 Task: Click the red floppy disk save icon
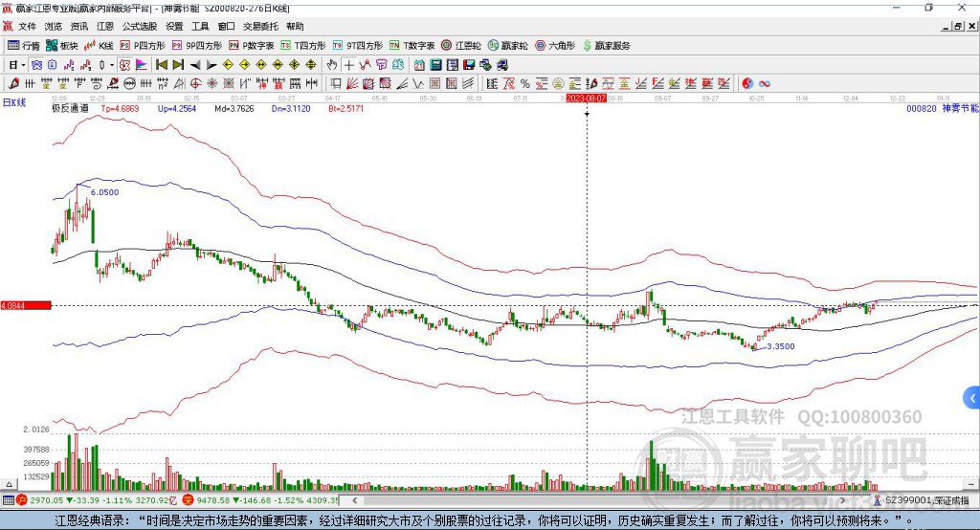469,65
